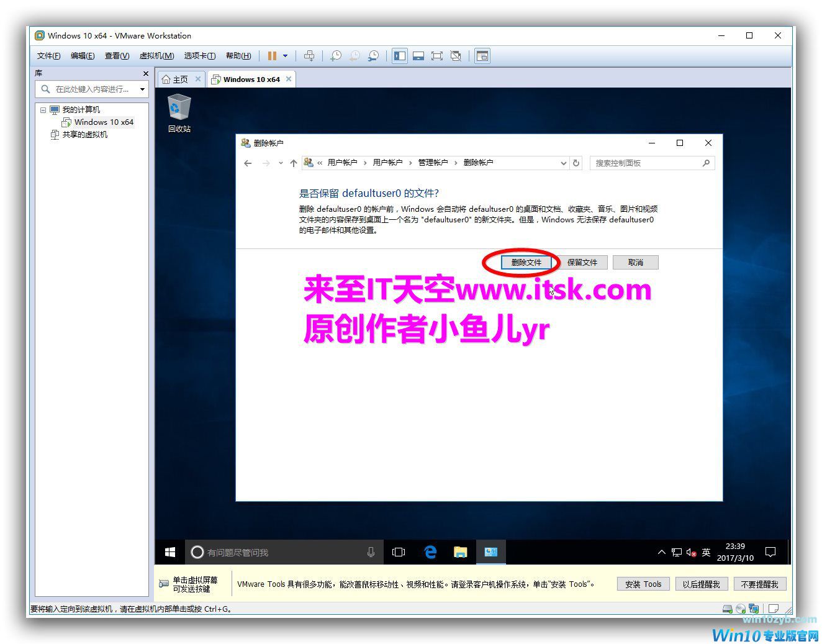Open the 虚拟机(M) menu
The width and height of the screenshot is (822, 644).
tap(156, 56)
